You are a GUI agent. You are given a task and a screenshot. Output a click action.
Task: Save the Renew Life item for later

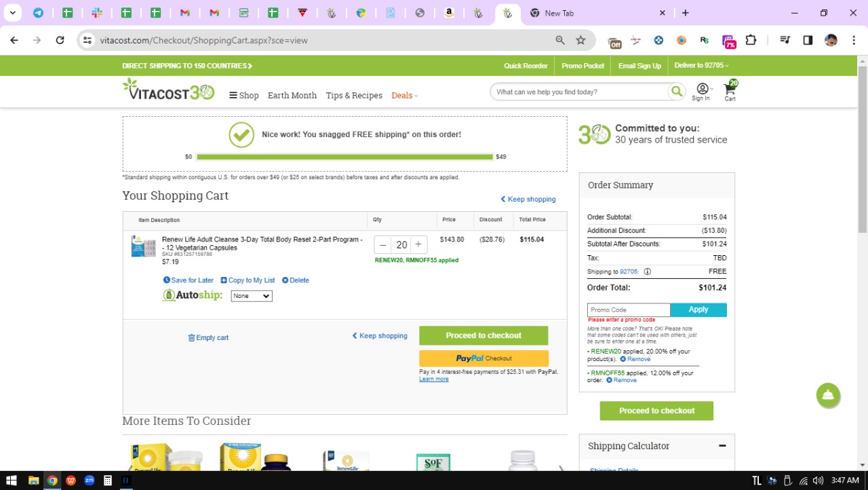tap(189, 280)
